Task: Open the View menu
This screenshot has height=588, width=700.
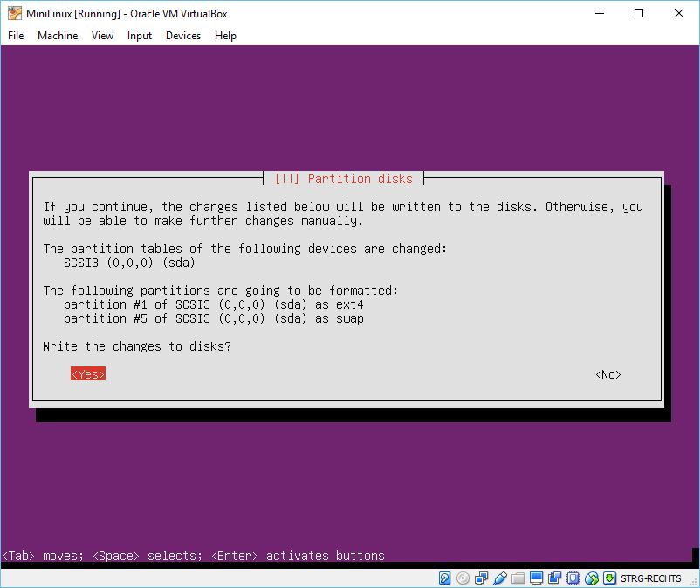Action: [103, 36]
